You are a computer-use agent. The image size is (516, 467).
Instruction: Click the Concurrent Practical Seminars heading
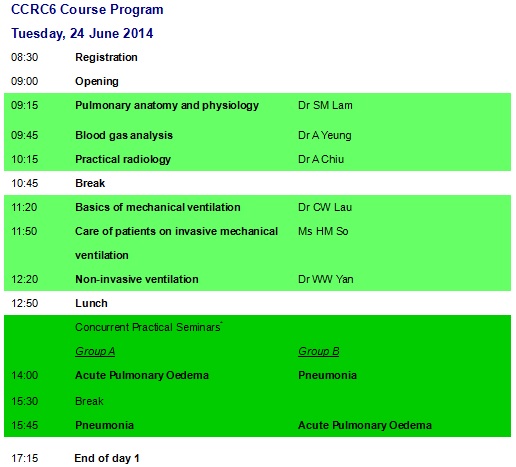[149, 327]
